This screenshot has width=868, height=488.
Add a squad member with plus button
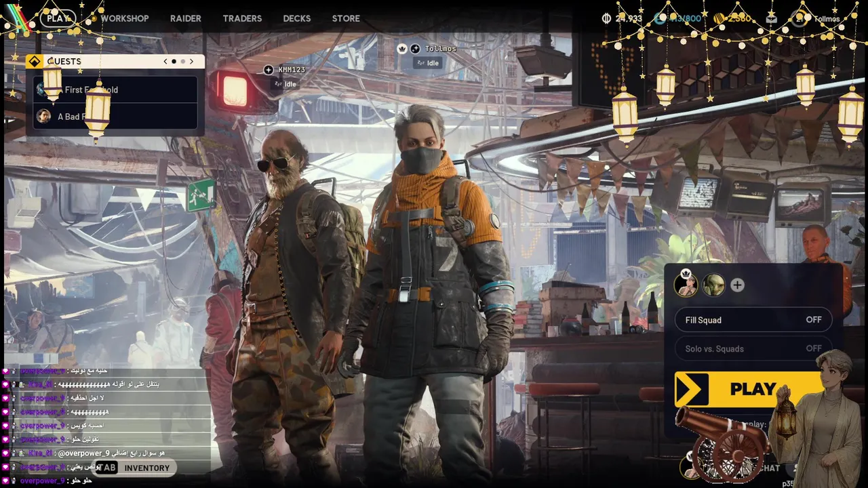click(x=737, y=285)
